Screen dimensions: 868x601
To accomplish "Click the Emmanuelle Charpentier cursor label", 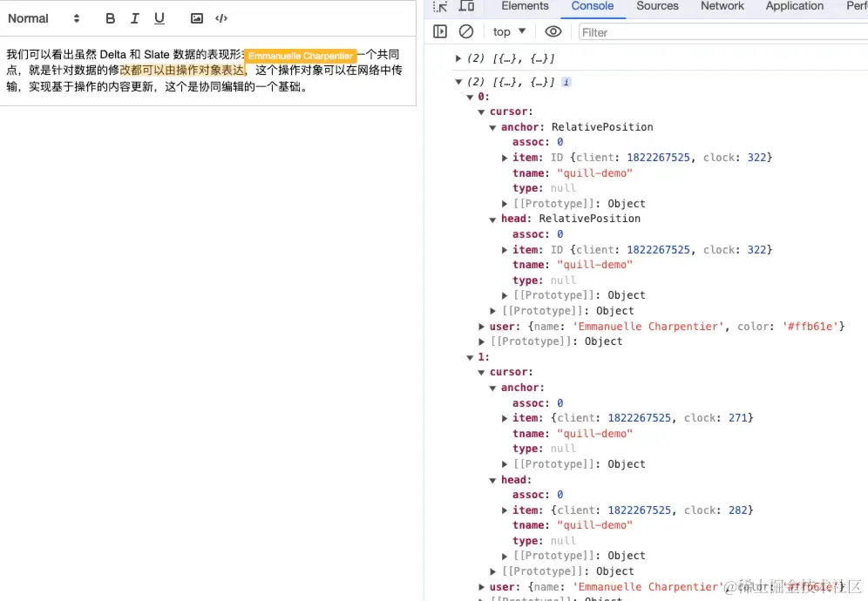I will tap(301, 56).
